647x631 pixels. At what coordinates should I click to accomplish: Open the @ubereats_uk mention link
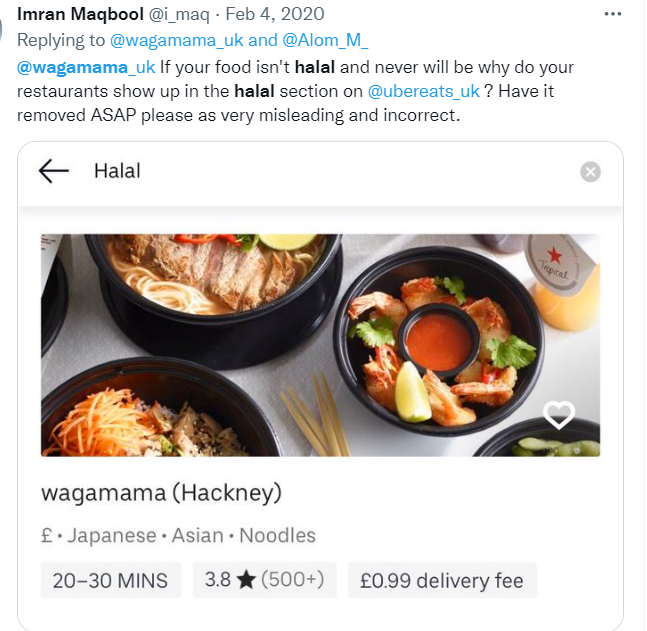pyautogui.click(x=423, y=91)
